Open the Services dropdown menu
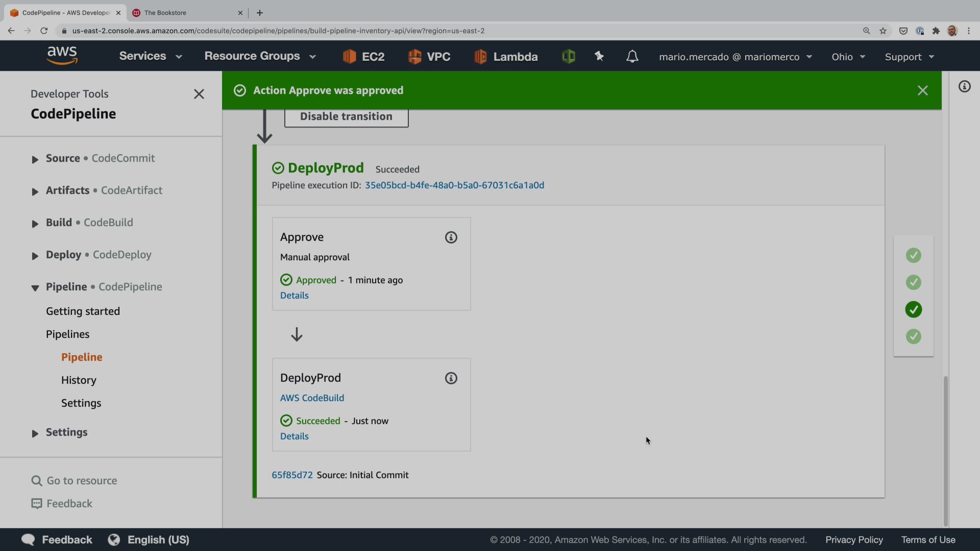Screen dimensions: 980x551 coord(150,56)
